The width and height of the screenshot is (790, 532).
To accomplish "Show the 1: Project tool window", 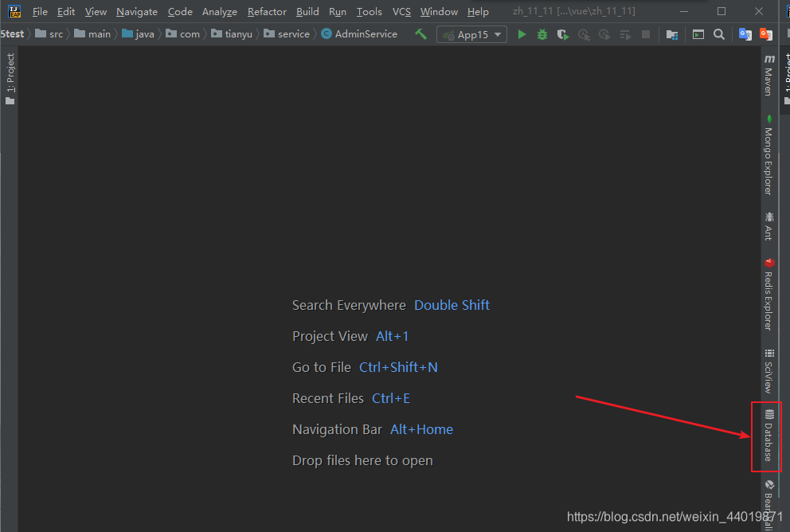I will coord(10,79).
